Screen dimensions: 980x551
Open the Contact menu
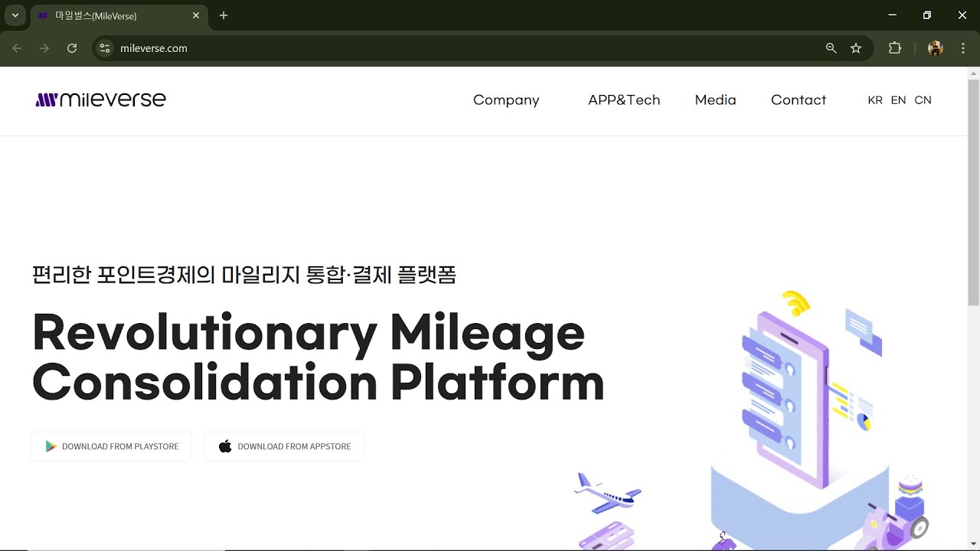[x=799, y=100]
